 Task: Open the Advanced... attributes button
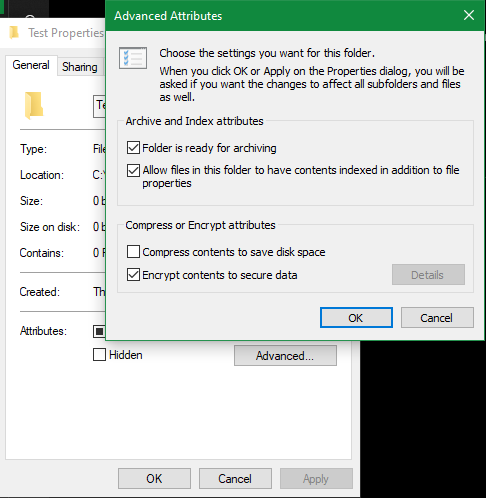(x=285, y=356)
